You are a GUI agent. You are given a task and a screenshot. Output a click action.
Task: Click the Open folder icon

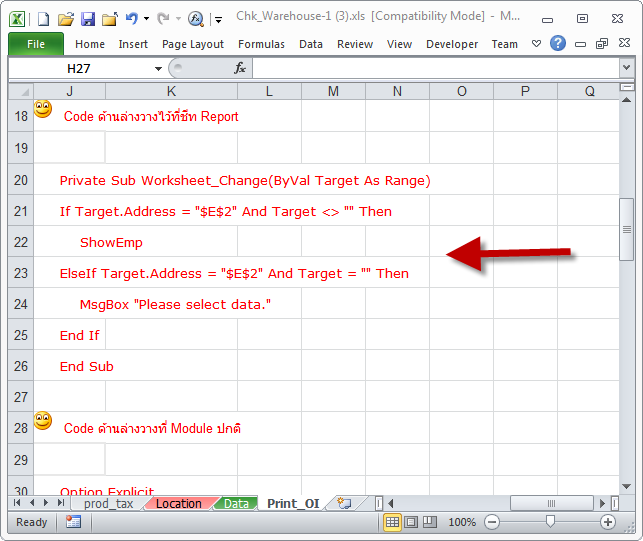[x=65, y=18]
